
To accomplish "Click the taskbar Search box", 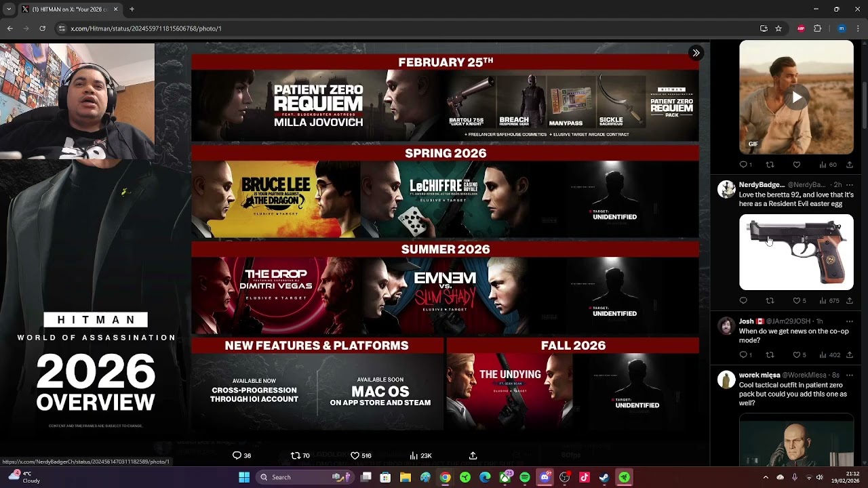I will pos(304,477).
